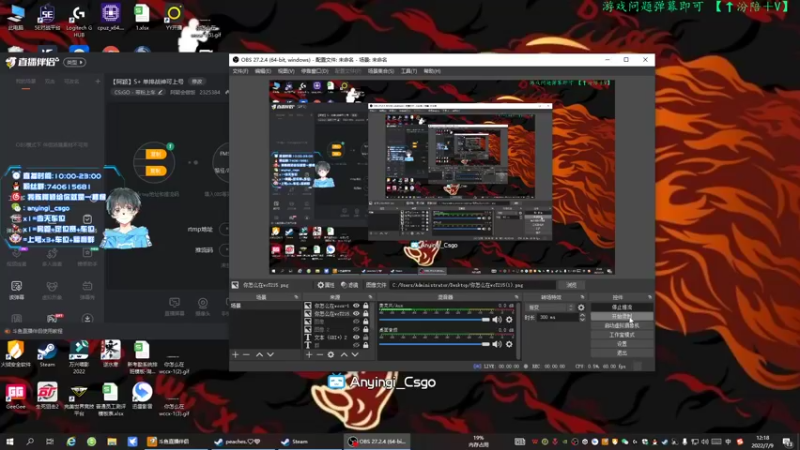The width and height of the screenshot is (800, 450).
Task: Click the 浏览 browse button for image file
Action: coord(571,285)
